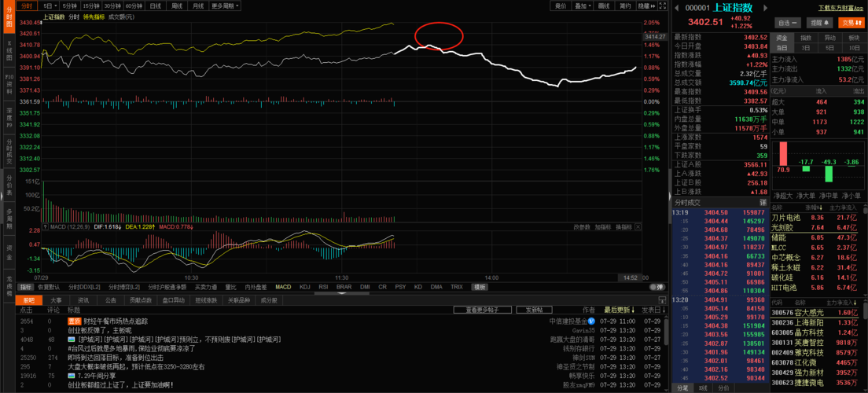This screenshot has height=393, width=868.
Task: Select the TRIX indicator
Action: [457, 287]
